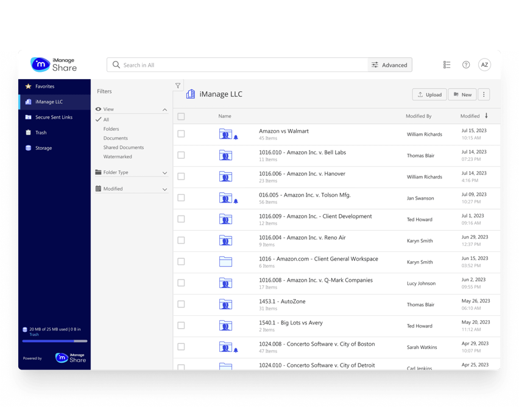Click the Upload button
The image size is (519, 420).
point(429,94)
